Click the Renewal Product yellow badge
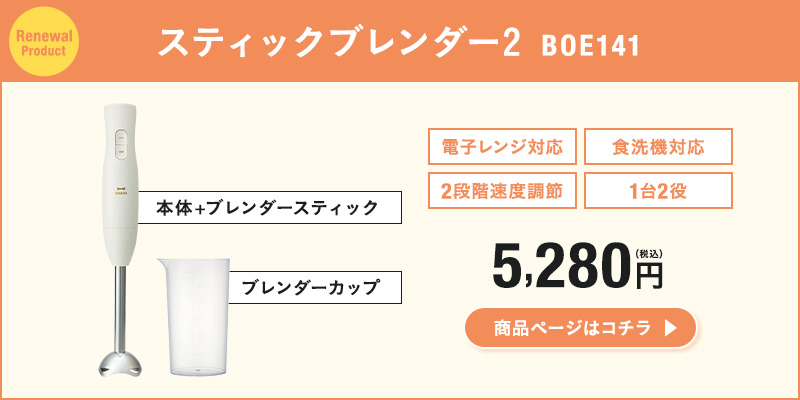800x400 pixels. point(42,42)
